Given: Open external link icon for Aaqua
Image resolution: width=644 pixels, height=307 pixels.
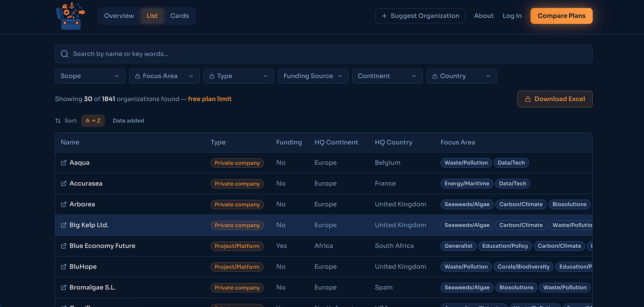Looking at the screenshot, I should point(63,163).
